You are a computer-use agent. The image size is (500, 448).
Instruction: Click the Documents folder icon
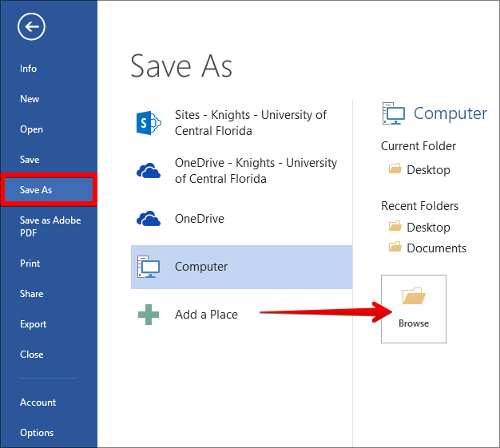(x=395, y=248)
